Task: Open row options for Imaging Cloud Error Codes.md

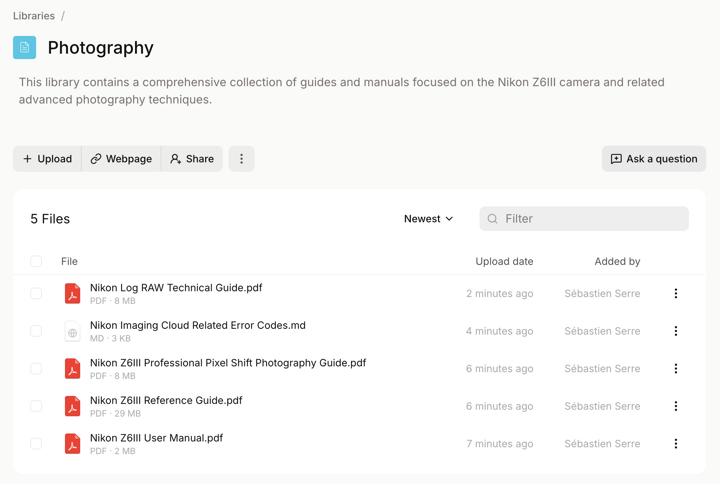Action: (675, 331)
